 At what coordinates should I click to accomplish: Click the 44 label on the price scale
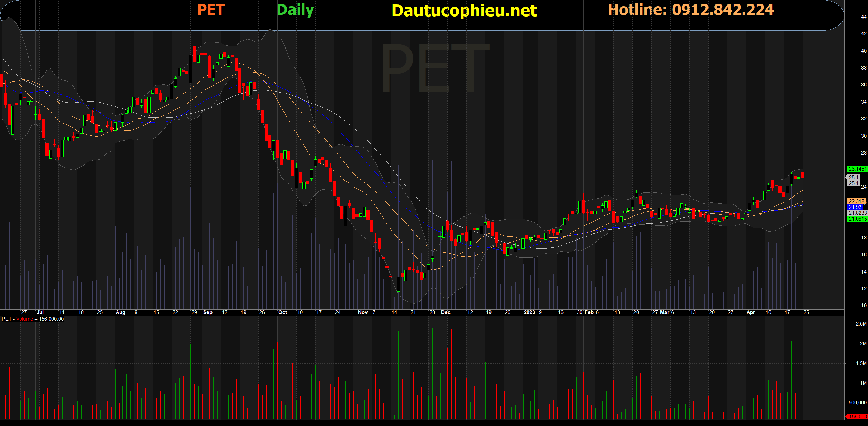864,17
